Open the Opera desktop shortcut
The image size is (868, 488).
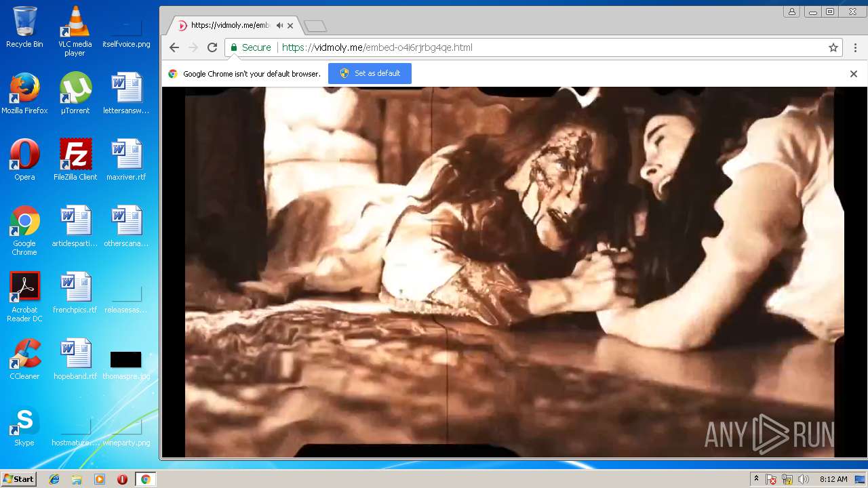[x=24, y=160]
